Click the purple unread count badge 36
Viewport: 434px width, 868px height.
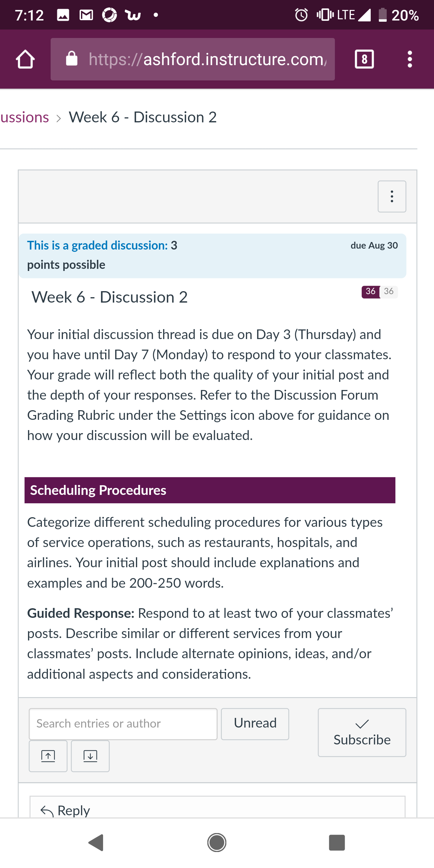point(371,291)
